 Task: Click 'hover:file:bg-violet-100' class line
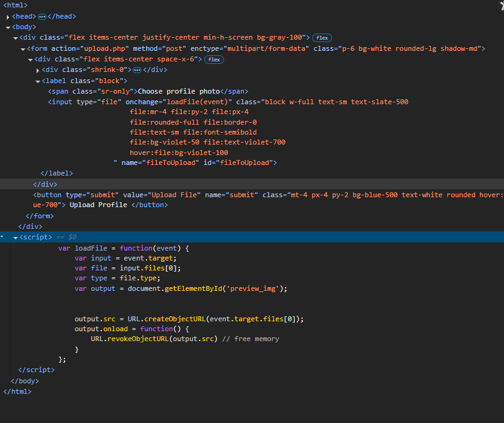(179, 153)
